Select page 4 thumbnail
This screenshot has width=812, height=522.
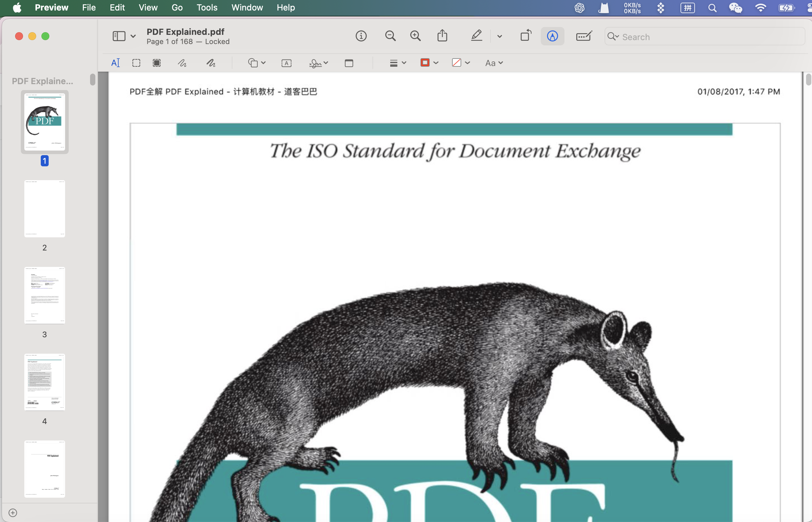(x=45, y=382)
